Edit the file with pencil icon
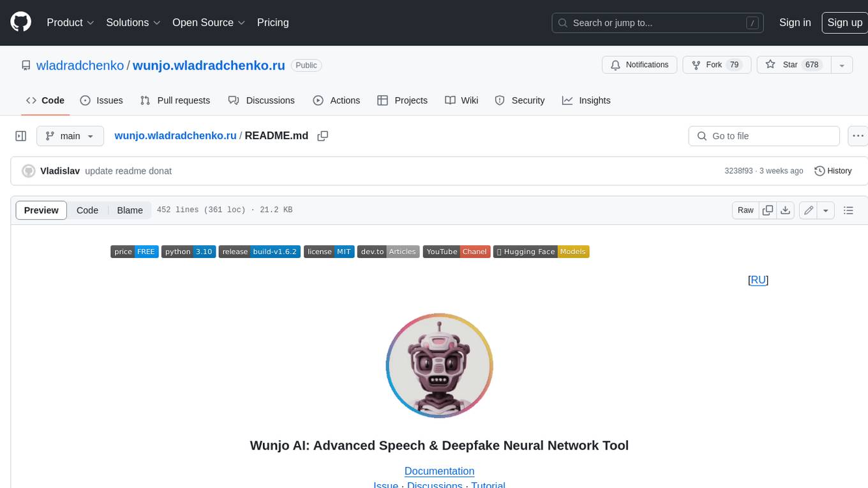The width and height of the screenshot is (868, 488). tap(809, 210)
